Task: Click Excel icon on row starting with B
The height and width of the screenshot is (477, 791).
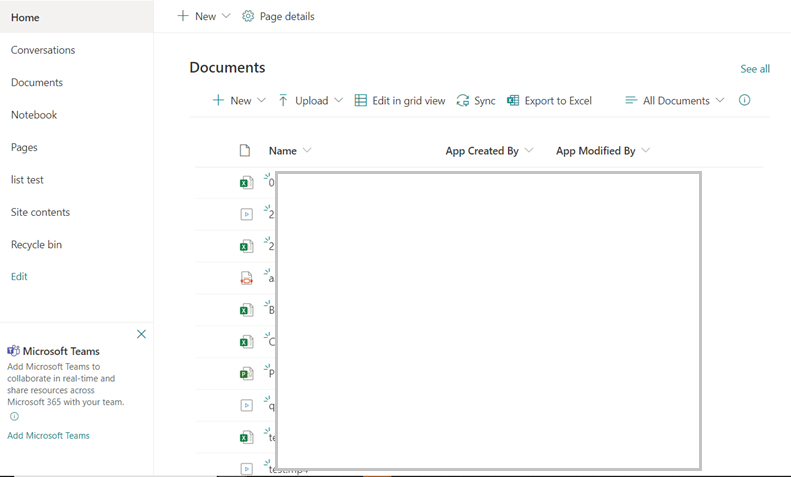Action: 246,310
